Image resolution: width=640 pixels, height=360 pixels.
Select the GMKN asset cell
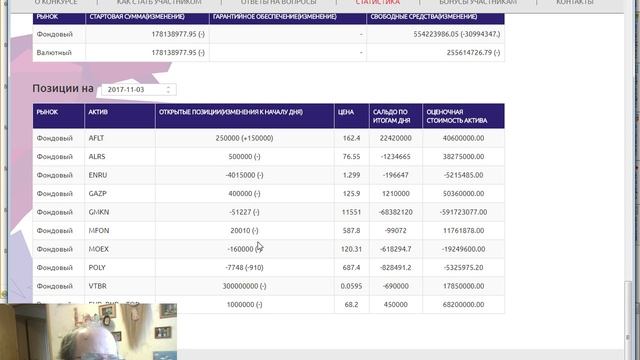tap(120, 212)
